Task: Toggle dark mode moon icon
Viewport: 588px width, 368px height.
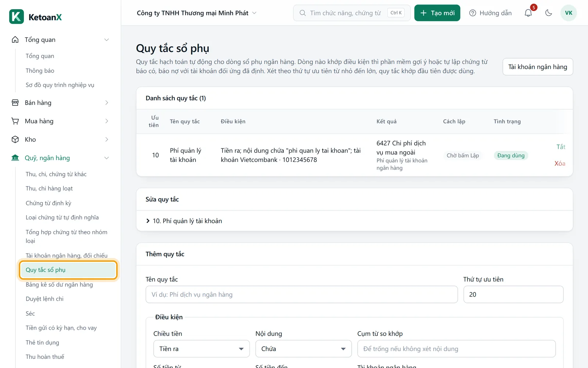Action: click(x=549, y=13)
